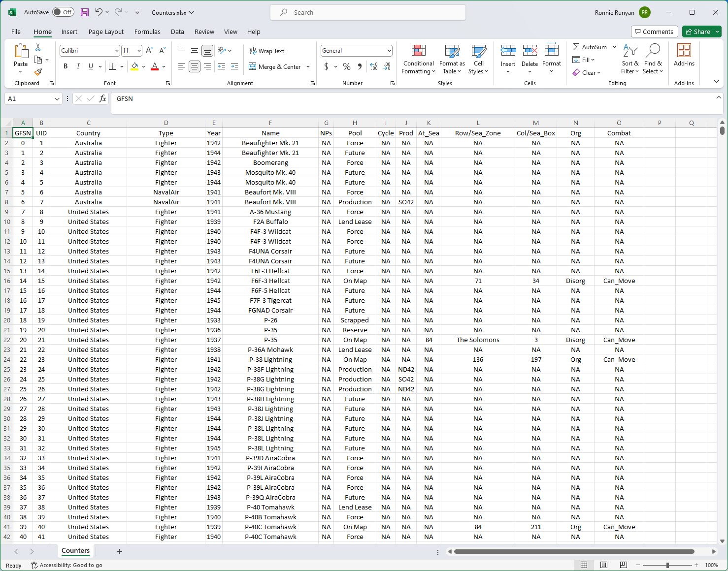728x571 pixels.
Task: Select the Counters sheet tab
Action: point(75,551)
